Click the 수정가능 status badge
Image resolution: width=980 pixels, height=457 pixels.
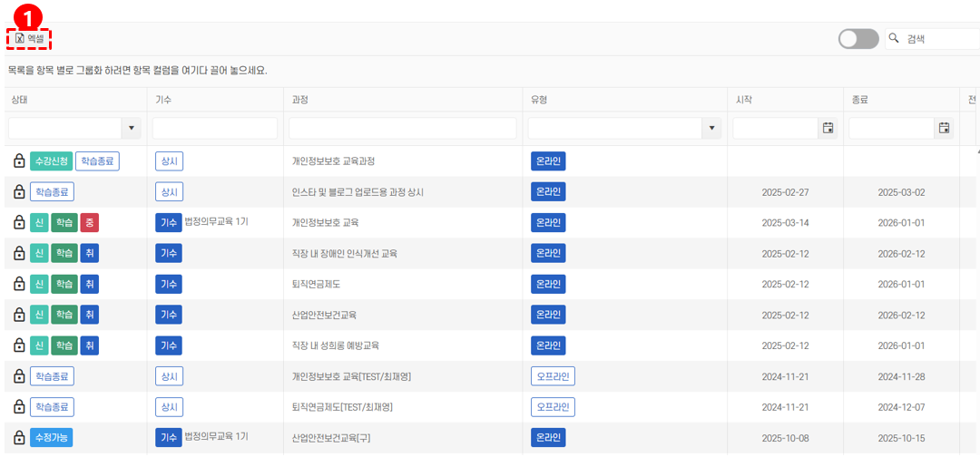(x=51, y=438)
